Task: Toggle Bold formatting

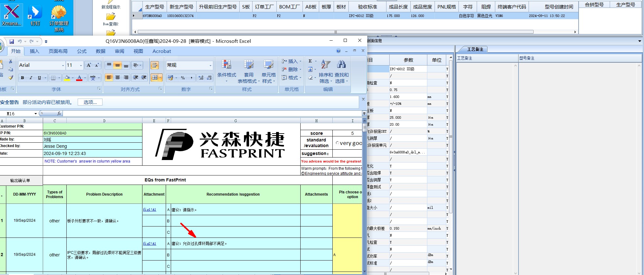Action: (x=22, y=78)
